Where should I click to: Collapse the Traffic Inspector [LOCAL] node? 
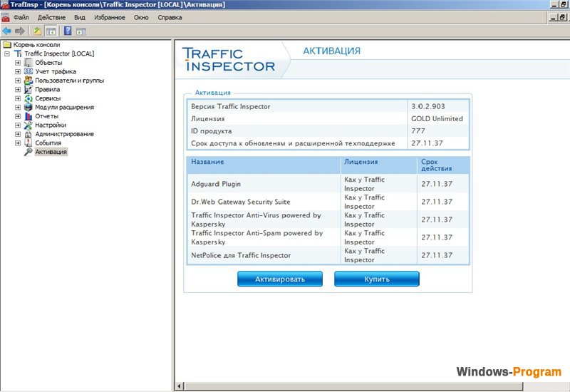coord(7,54)
